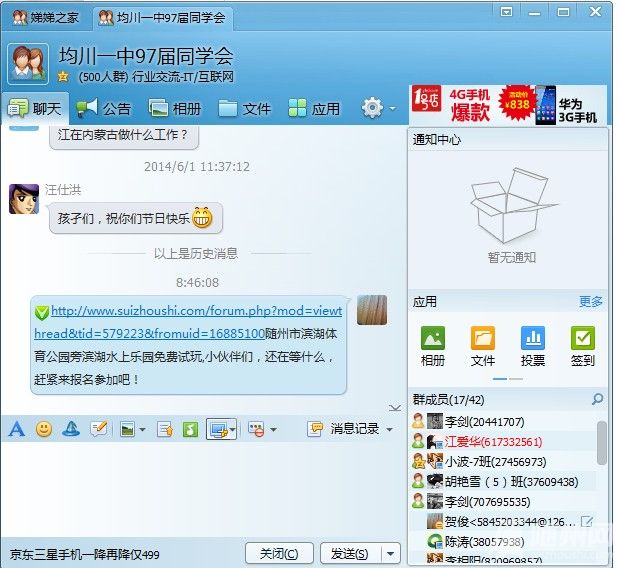Click the group star level icon
The width and height of the screenshot is (620, 568).
click(63, 76)
